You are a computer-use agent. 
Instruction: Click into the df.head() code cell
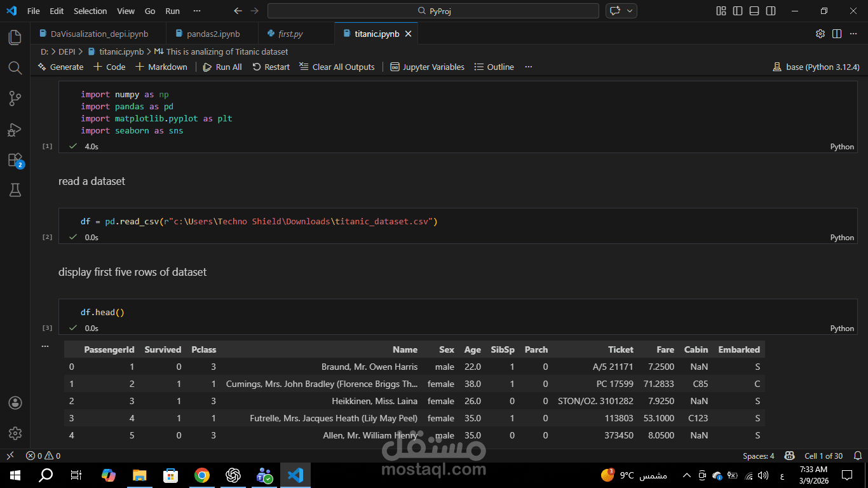point(458,312)
